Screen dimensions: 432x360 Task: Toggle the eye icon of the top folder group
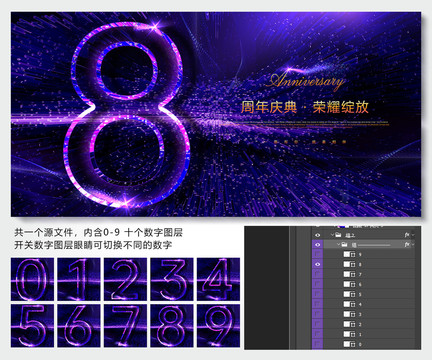pos(318,235)
